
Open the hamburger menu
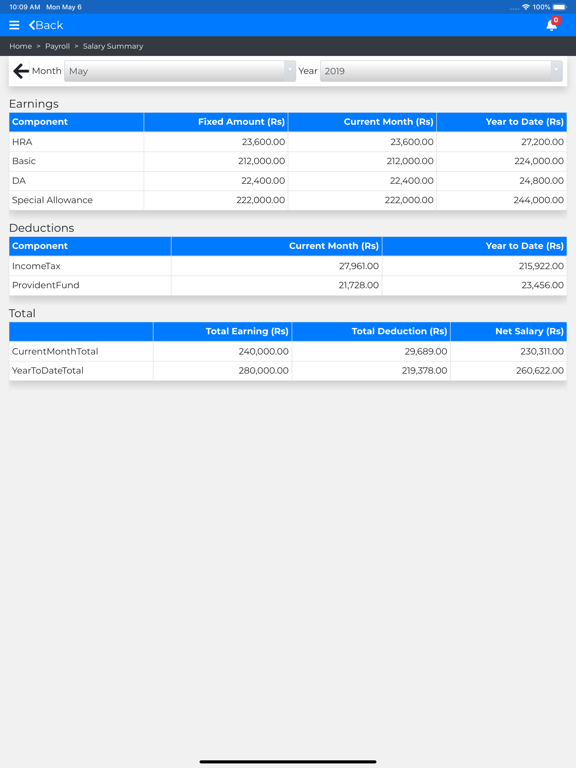[x=14, y=25]
